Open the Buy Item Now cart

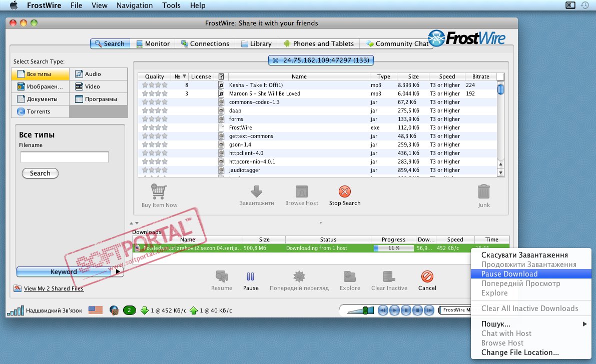tap(159, 191)
